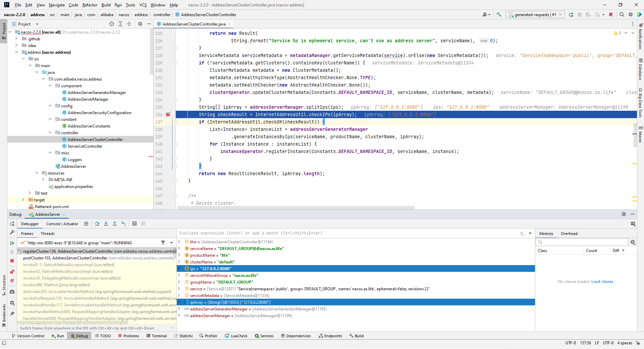Viewport: 644px width, 349px height.
Task: Switch to the Overhead tab
Action: tap(569, 234)
